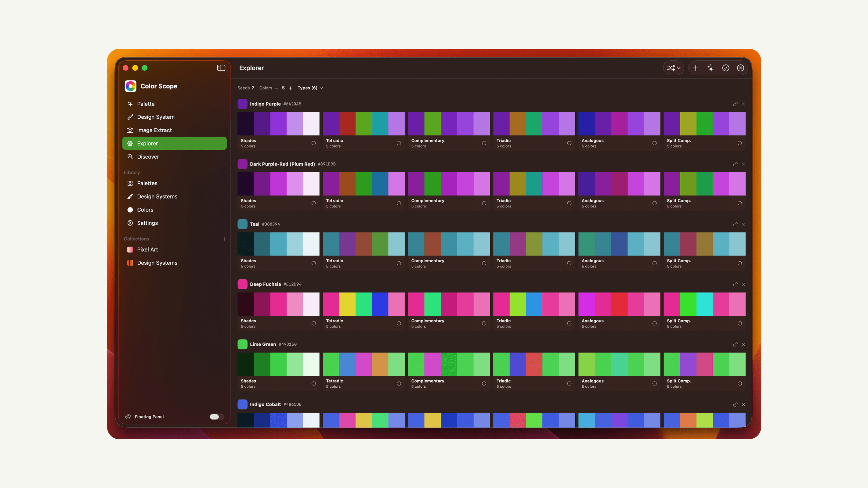This screenshot has height=488, width=868.
Task: Click the Deep Fuchsia seed color swatch
Action: (x=242, y=284)
